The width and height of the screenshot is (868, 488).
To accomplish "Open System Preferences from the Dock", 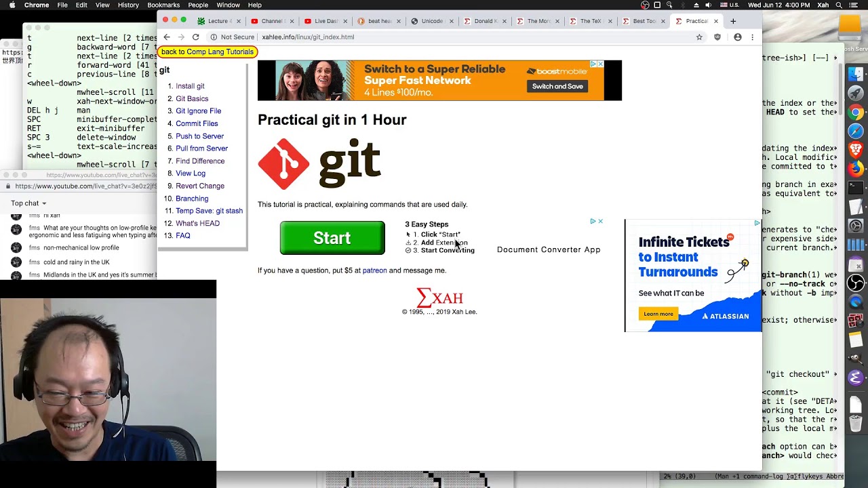I will pyautogui.click(x=856, y=226).
